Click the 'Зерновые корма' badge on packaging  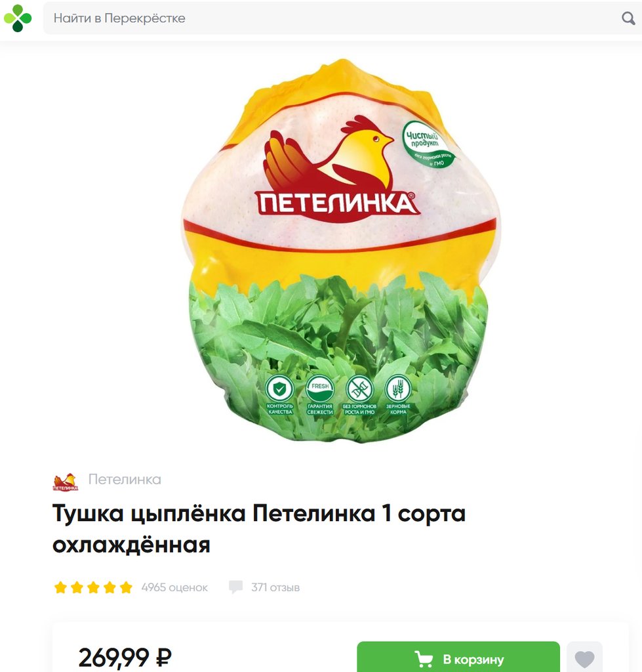pos(398,394)
